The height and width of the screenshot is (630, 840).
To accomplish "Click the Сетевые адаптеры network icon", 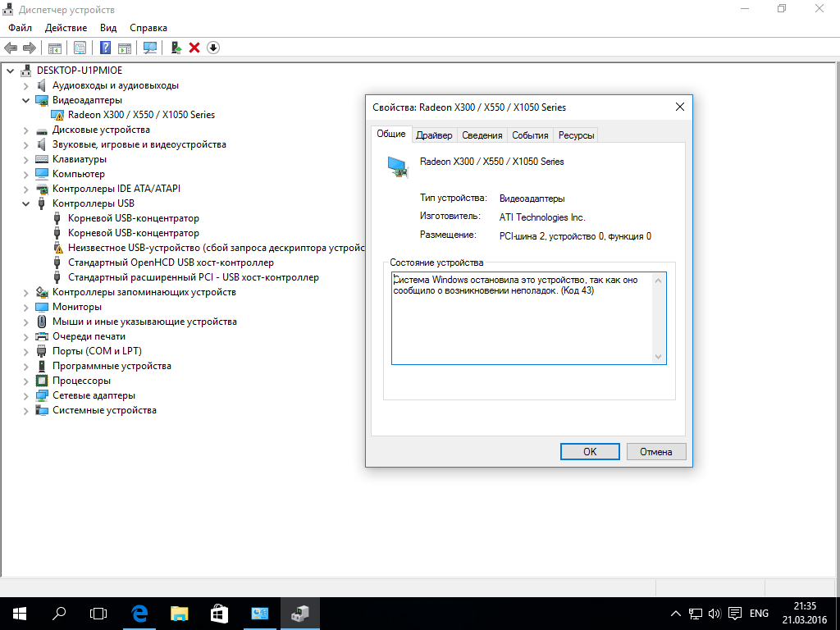I will [41, 395].
